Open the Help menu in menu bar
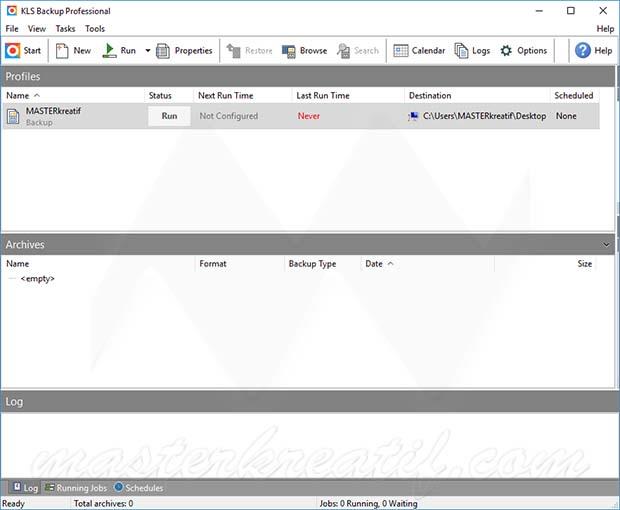The image size is (620, 510). 605,28
